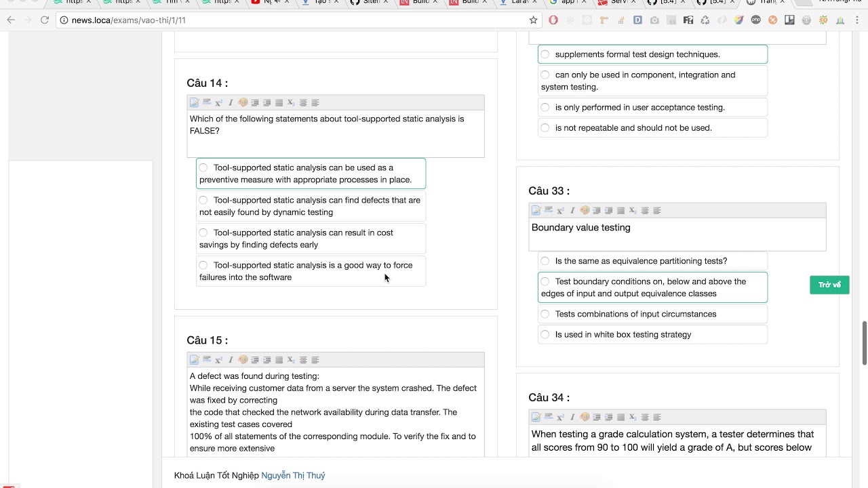The height and width of the screenshot is (488, 868).
Task: Go back using the browser back arrow
Action: [x=11, y=20]
